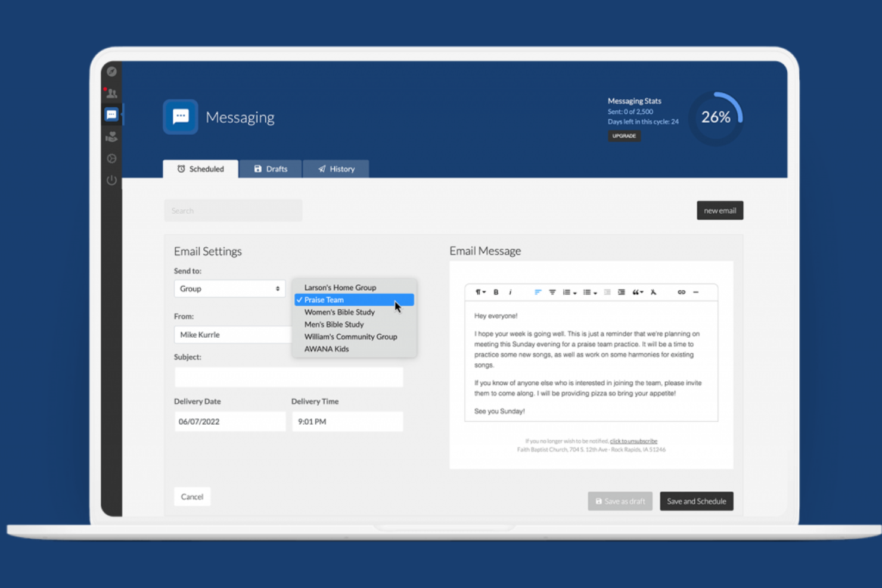Click the People icon with the red notification dot

[x=111, y=93]
